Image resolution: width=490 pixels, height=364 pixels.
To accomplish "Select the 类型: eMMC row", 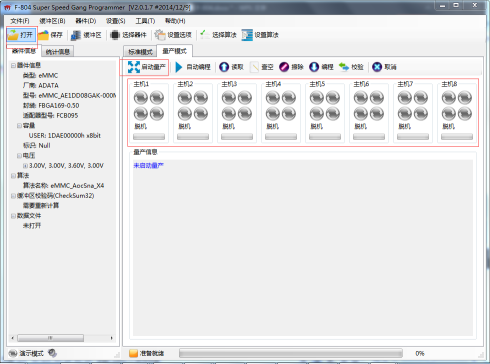I will [40, 75].
